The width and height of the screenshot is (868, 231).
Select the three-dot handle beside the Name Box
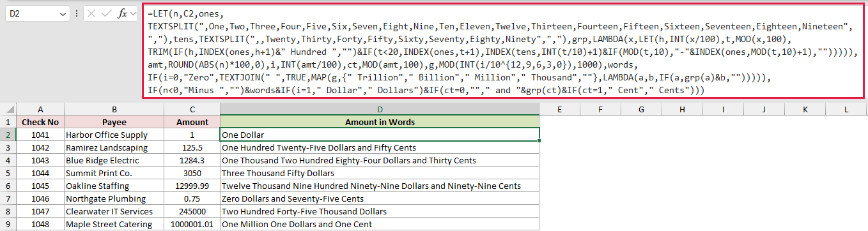(77, 13)
